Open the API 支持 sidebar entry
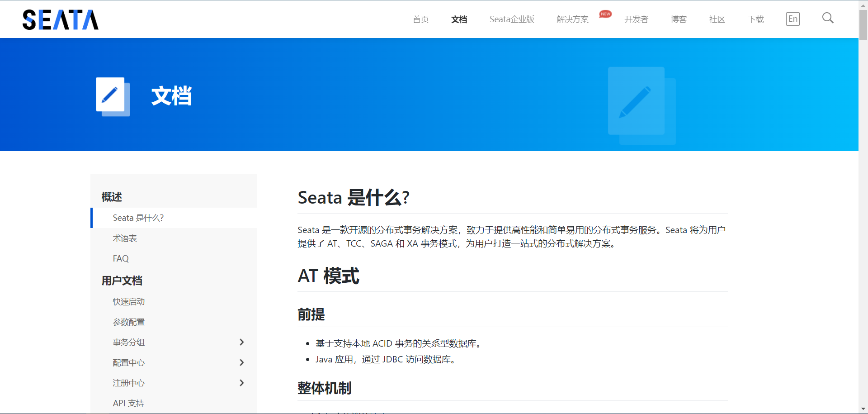The width and height of the screenshot is (868, 414). [x=128, y=404]
